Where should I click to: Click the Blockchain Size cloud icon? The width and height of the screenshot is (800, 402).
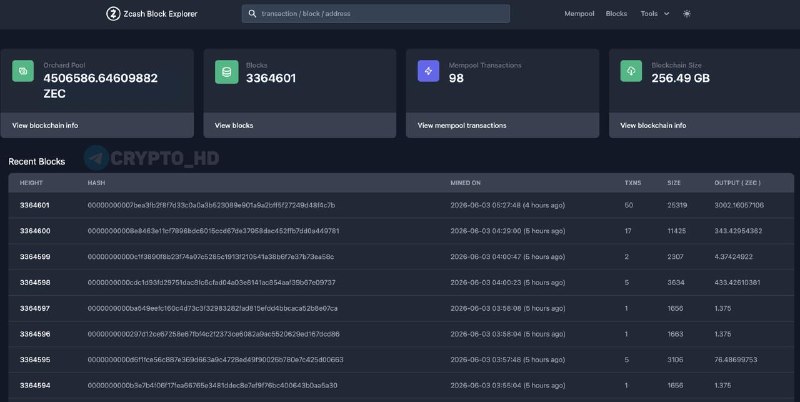point(631,71)
